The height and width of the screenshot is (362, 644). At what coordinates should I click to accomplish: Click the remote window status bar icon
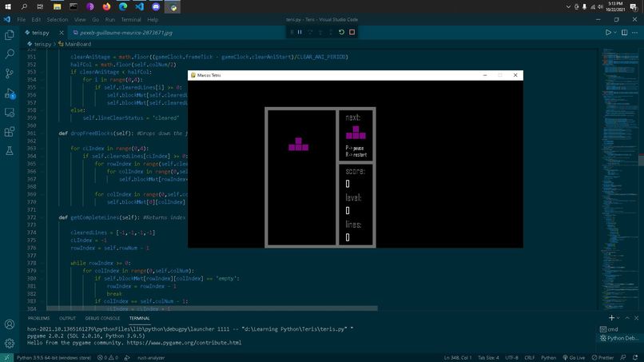(x=6, y=357)
